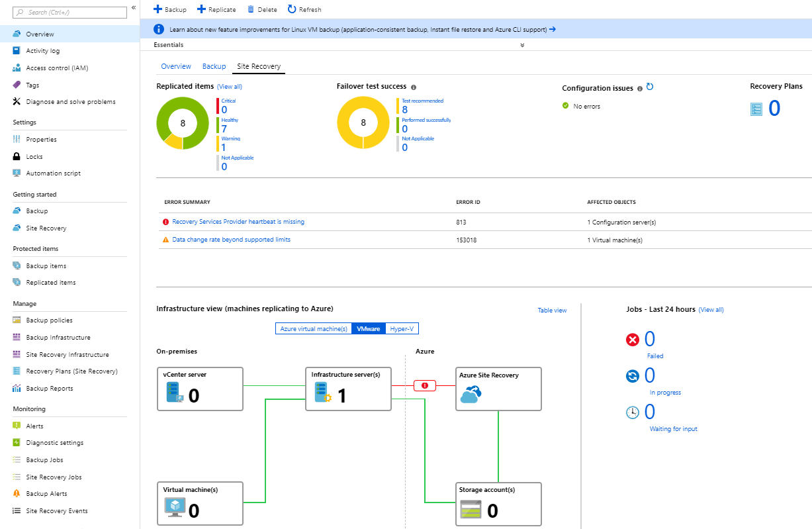Image resolution: width=812 pixels, height=529 pixels.
Task: Switch to Table view of infrastructure
Action: 552,310
